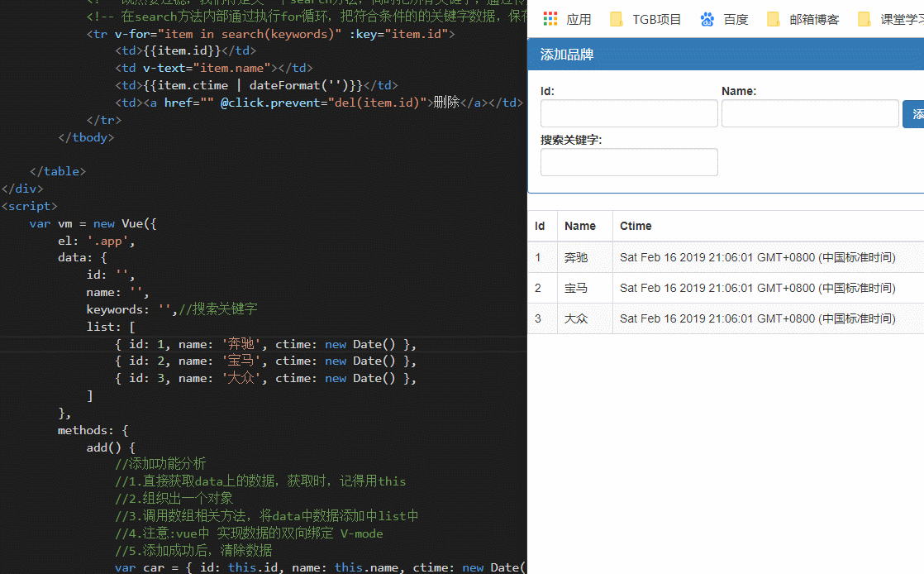Viewport: 924px width, 574px height.
Task: Place cursor on the list: [ line
Action: [111, 327]
